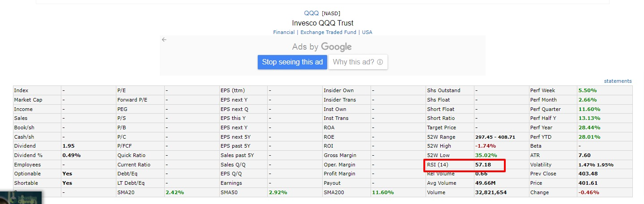Click the Insider Own label
This screenshot has height=204, width=644.
[x=339, y=90]
